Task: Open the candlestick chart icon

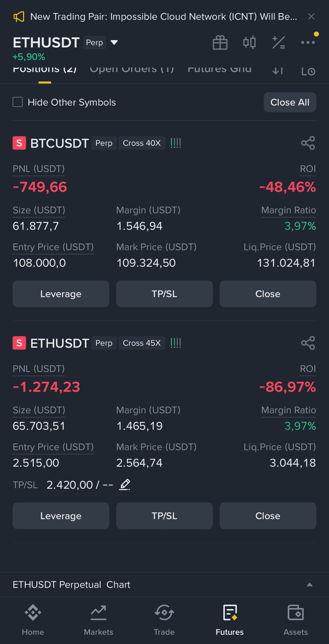Action: (249, 43)
